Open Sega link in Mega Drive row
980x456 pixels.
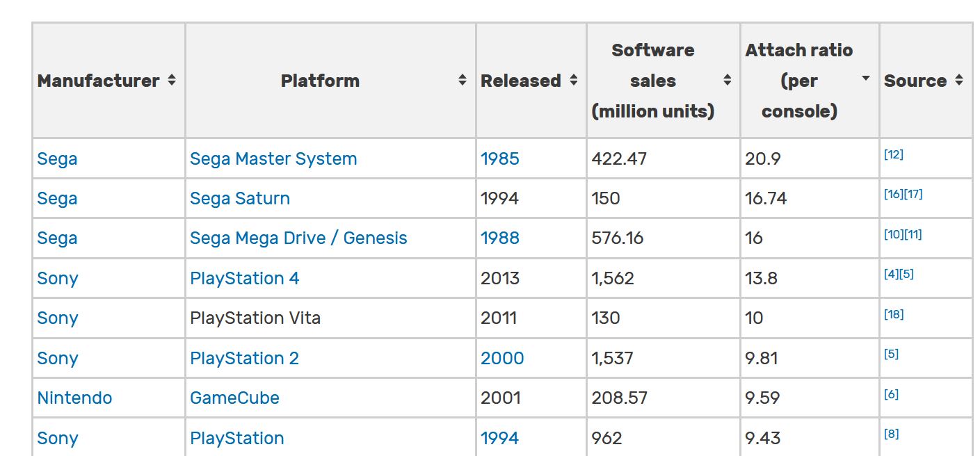(x=57, y=238)
